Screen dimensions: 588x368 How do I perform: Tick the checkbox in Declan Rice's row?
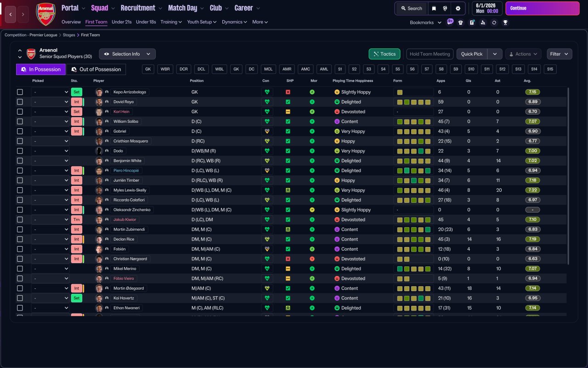click(20, 239)
